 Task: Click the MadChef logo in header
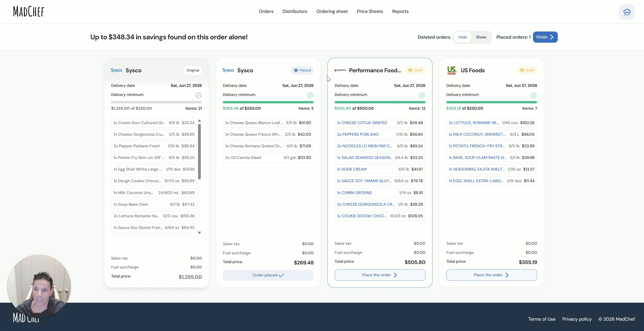pos(29,11)
